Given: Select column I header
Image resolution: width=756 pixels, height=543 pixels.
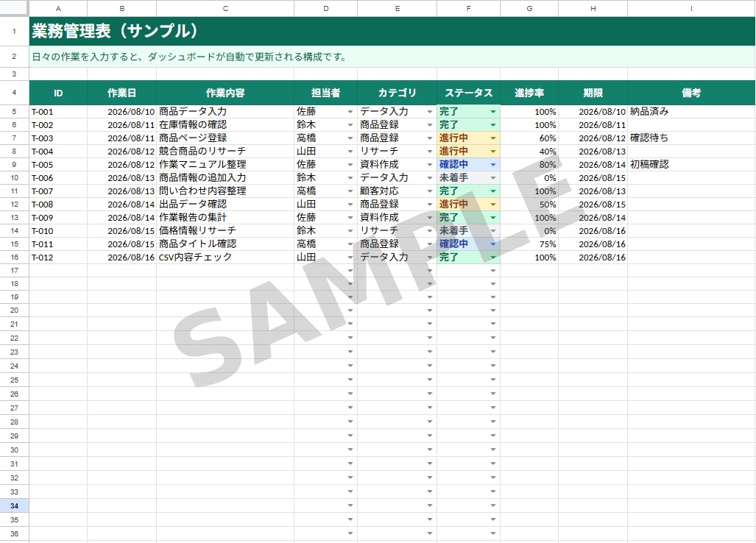Looking at the screenshot, I should (691, 8).
